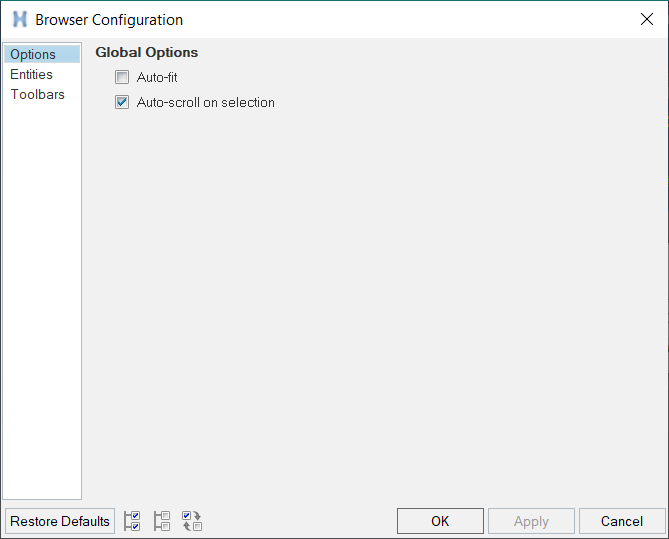Click the Global Options heading
This screenshot has width=669, height=539.
pyautogui.click(x=147, y=52)
